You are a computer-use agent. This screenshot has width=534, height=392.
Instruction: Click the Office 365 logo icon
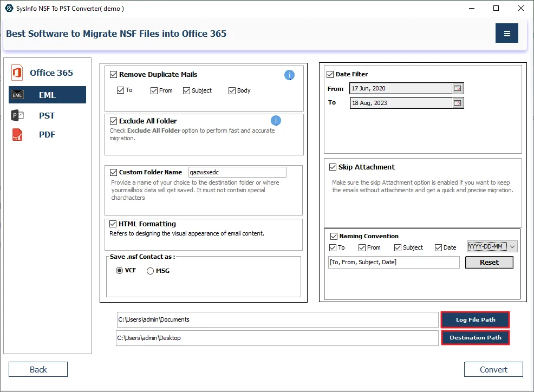click(17, 73)
